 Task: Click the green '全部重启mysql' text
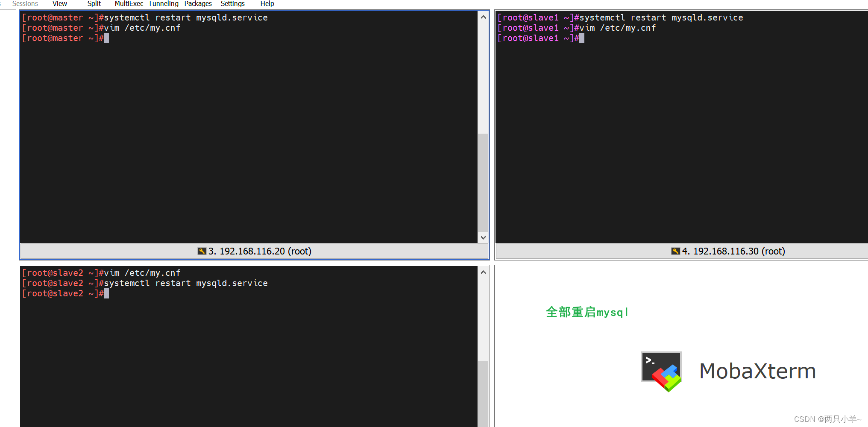pyautogui.click(x=587, y=312)
